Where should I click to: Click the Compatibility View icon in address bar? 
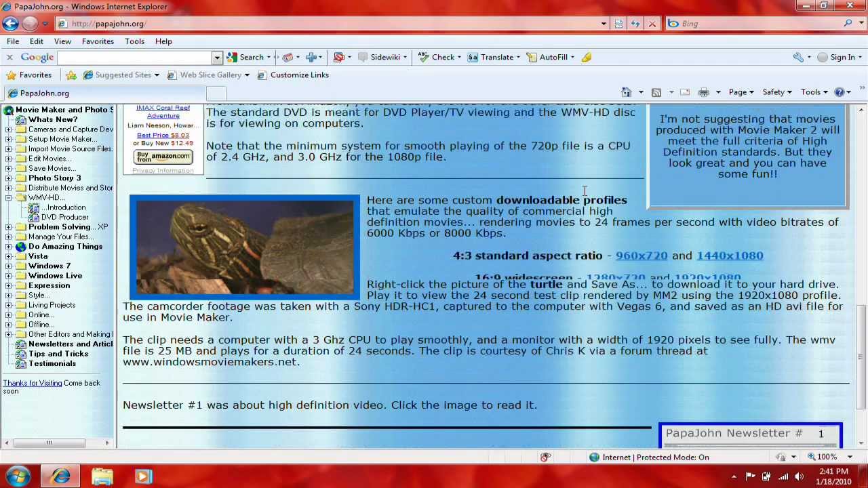pos(618,24)
